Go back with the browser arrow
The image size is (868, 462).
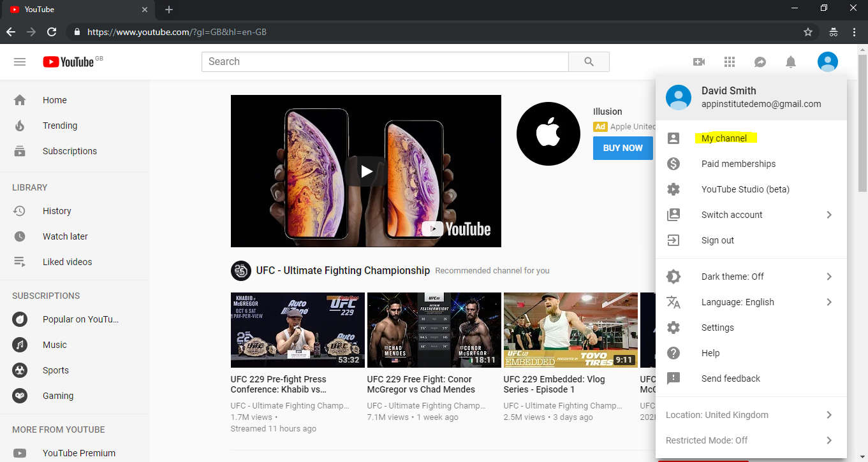coord(11,32)
